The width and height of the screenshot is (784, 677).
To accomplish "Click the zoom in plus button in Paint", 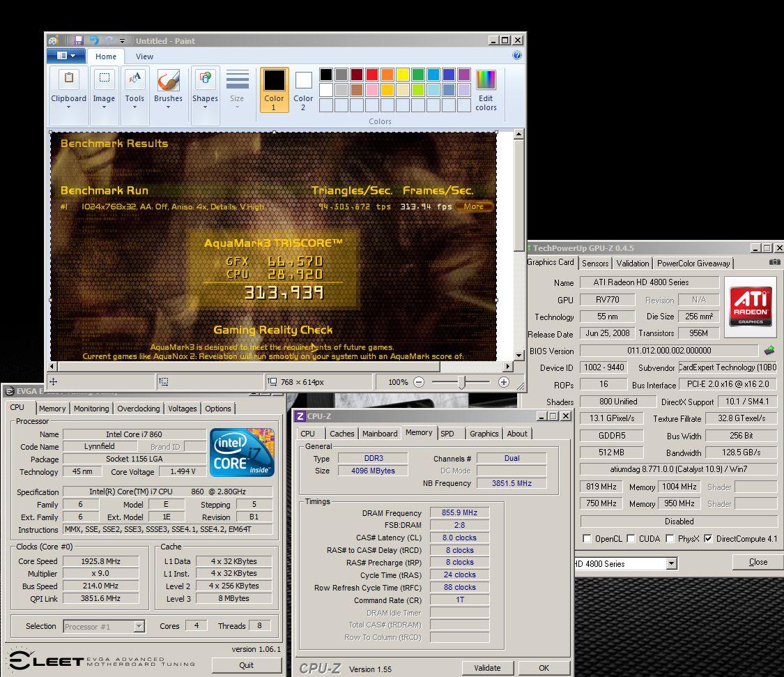I will click(x=503, y=382).
